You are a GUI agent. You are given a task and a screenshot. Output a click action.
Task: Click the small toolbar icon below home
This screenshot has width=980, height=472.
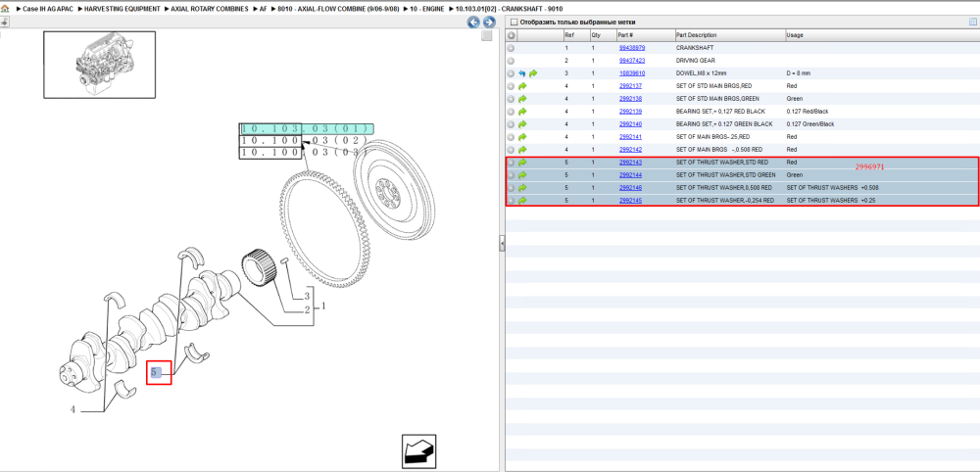click(4, 22)
